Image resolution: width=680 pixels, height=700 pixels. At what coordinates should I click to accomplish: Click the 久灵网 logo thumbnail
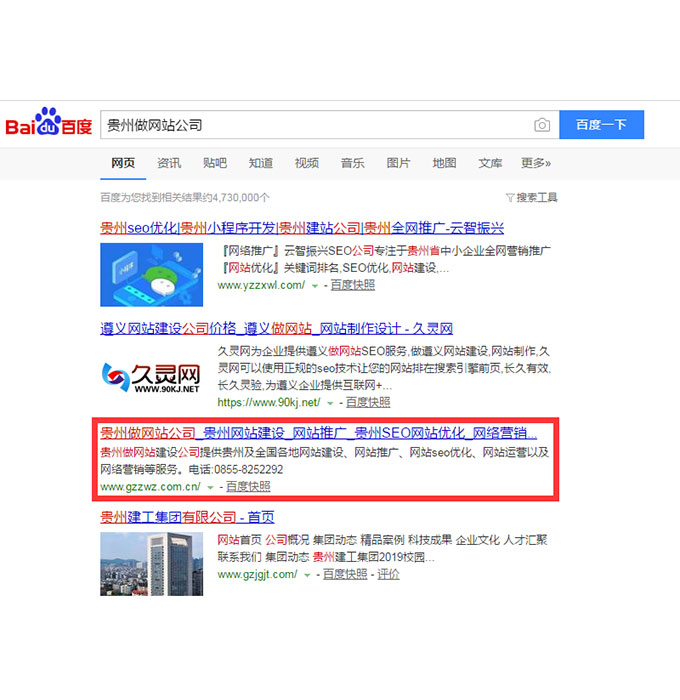tap(151, 377)
